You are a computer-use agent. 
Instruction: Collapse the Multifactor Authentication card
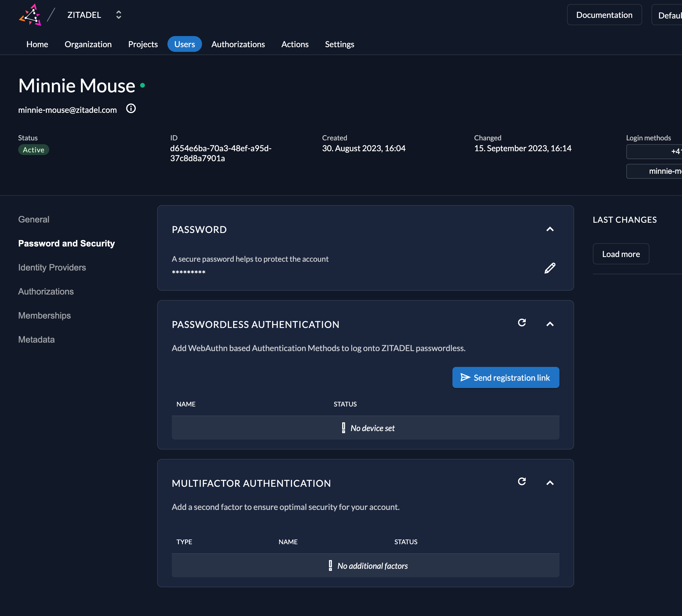[x=550, y=483]
